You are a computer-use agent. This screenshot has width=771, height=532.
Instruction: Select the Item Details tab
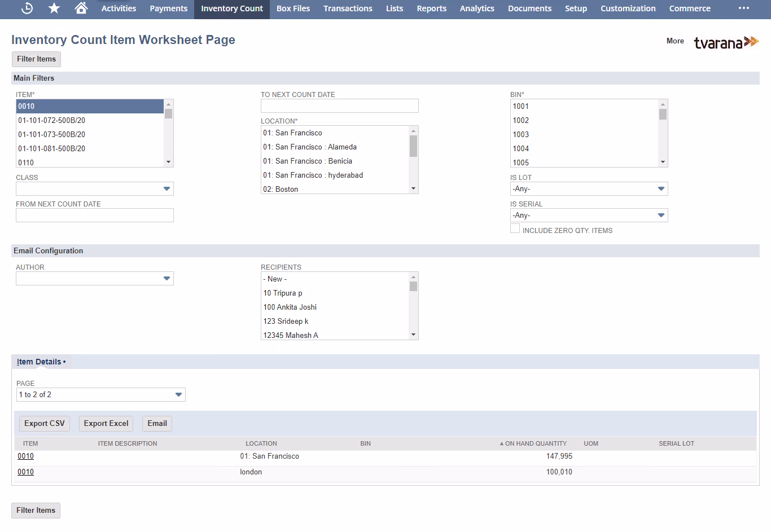[x=41, y=362]
